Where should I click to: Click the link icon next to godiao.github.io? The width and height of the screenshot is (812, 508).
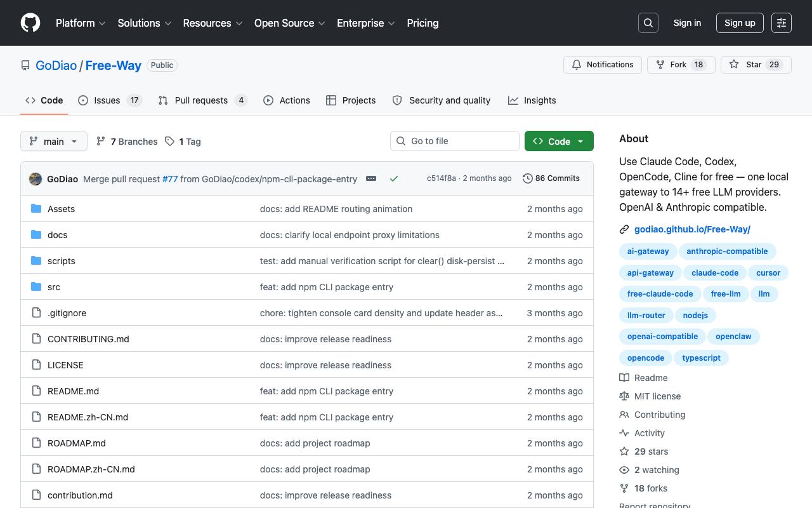click(x=624, y=229)
